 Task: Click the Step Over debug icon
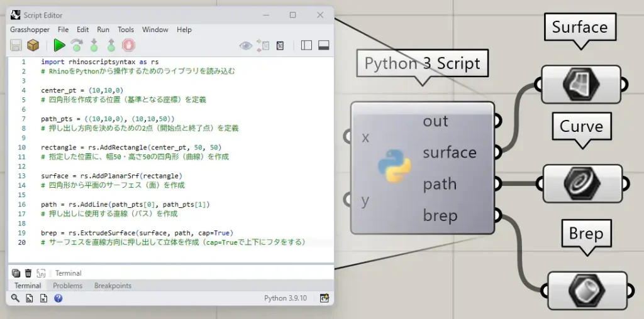point(77,45)
